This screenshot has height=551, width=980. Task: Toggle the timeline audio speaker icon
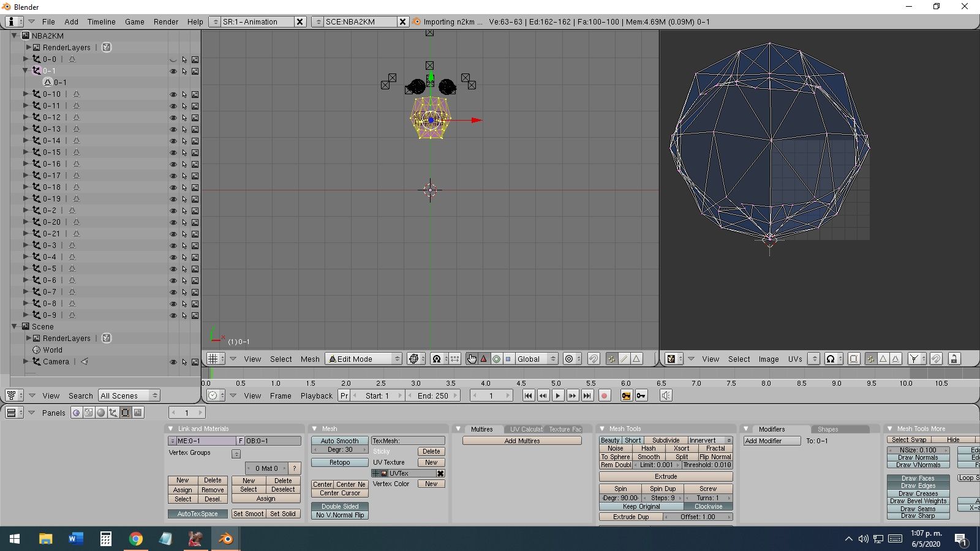(x=666, y=395)
